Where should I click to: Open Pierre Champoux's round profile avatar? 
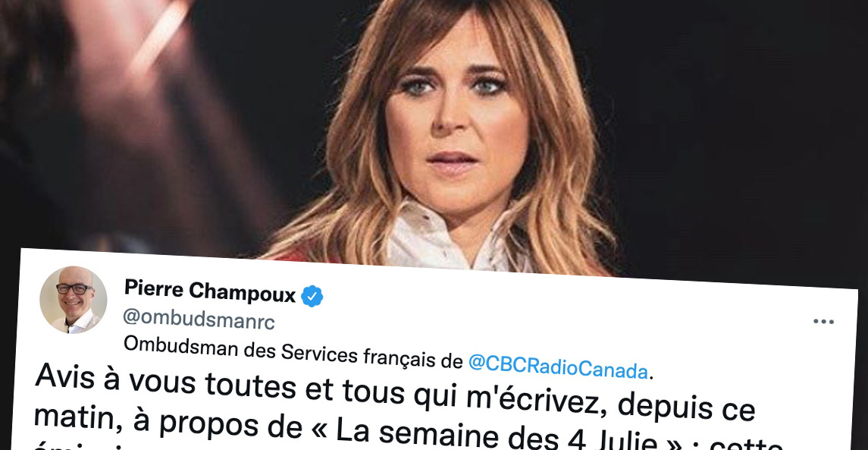click(x=73, y=300)
